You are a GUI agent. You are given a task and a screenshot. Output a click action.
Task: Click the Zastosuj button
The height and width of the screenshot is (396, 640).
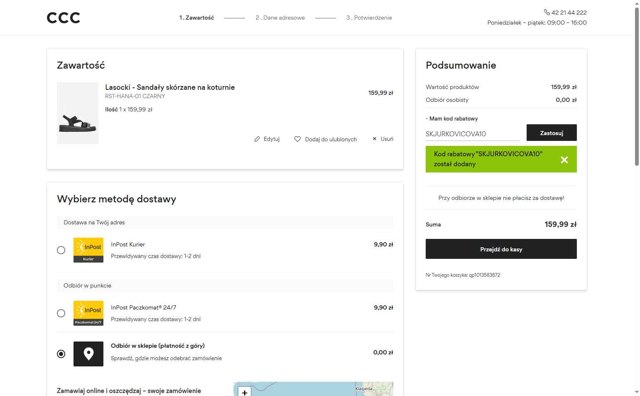pyautogui.click(x=551, y=133)
